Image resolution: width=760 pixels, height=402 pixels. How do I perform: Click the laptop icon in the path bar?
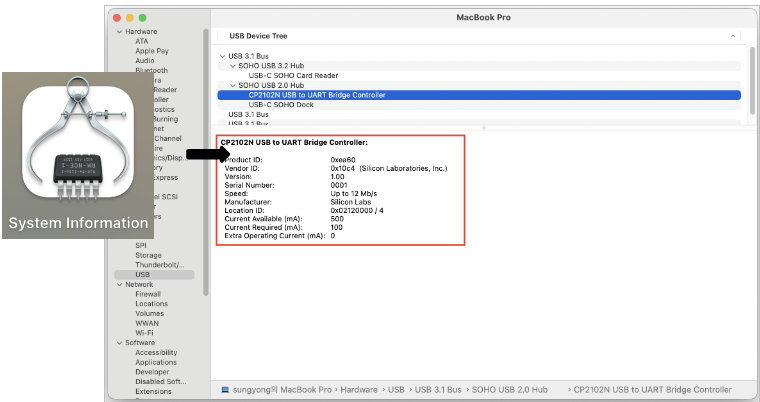click(x=225, y=389)
